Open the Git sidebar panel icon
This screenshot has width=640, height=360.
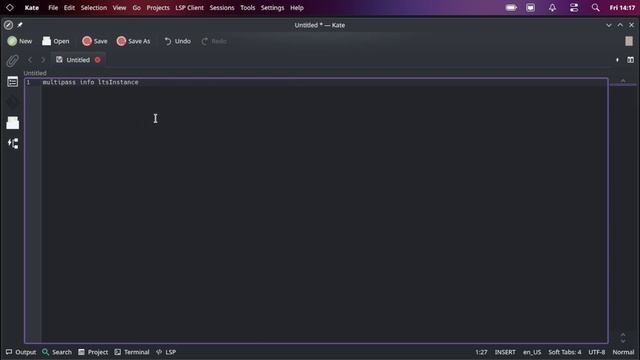13,102
